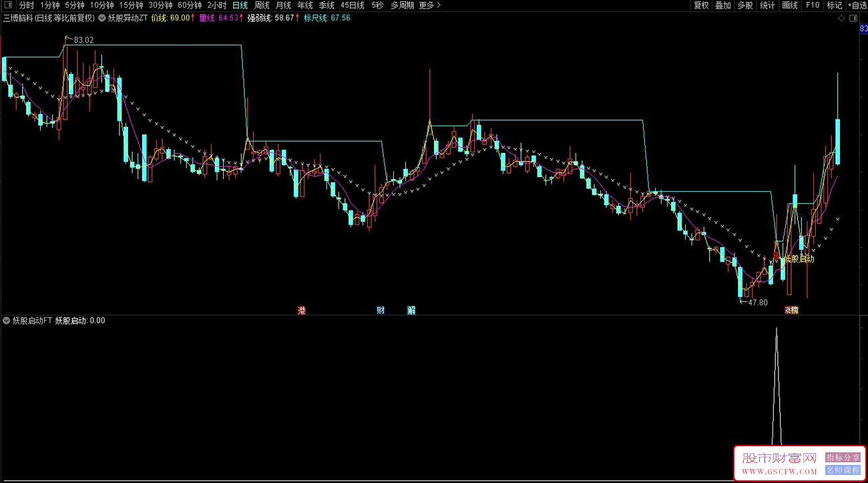868x483 pixels.
Task: Click the 标记 mark button
Action: pyautogui.click(x=835, y=5)
